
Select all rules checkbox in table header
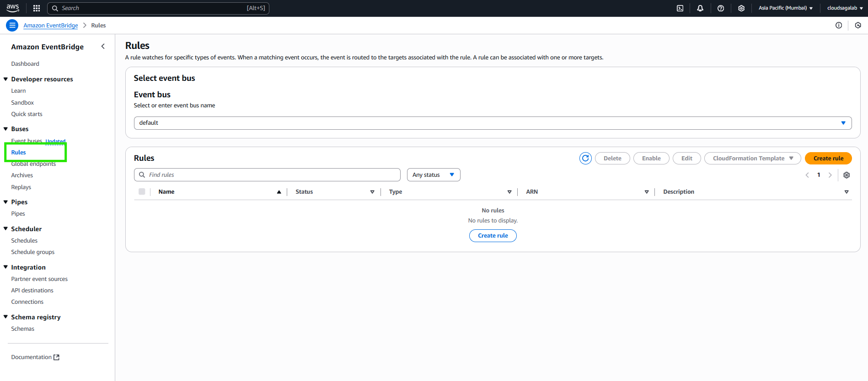click(x=142, y=191)
